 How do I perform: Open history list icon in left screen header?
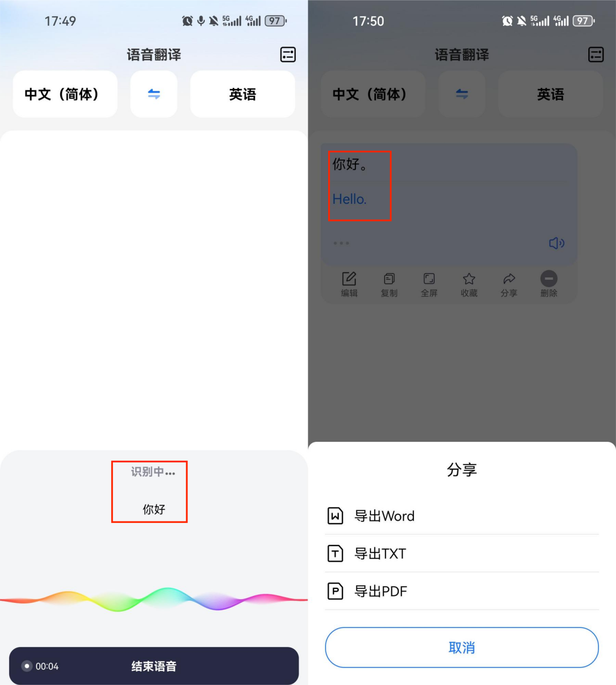288,54
